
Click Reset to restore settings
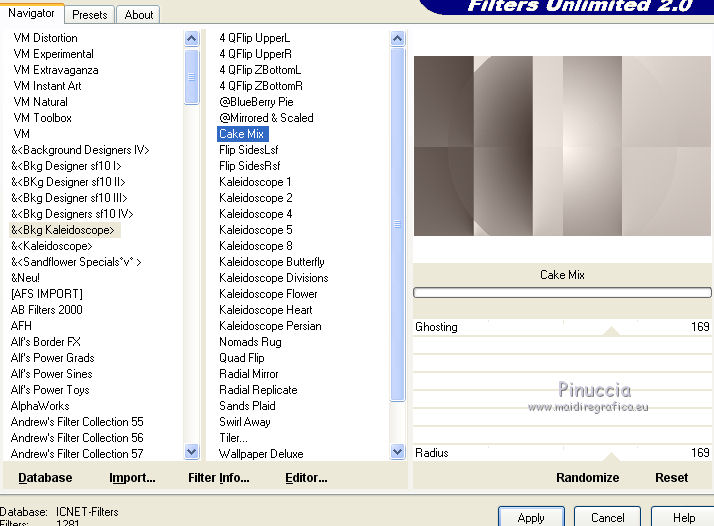click(x=672, y=478)
